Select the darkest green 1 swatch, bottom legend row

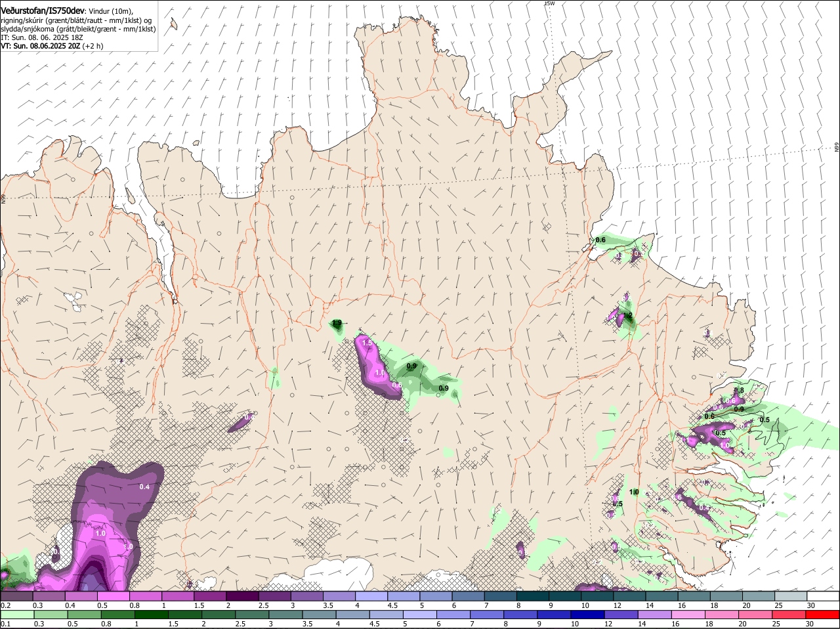pos(151,615)
